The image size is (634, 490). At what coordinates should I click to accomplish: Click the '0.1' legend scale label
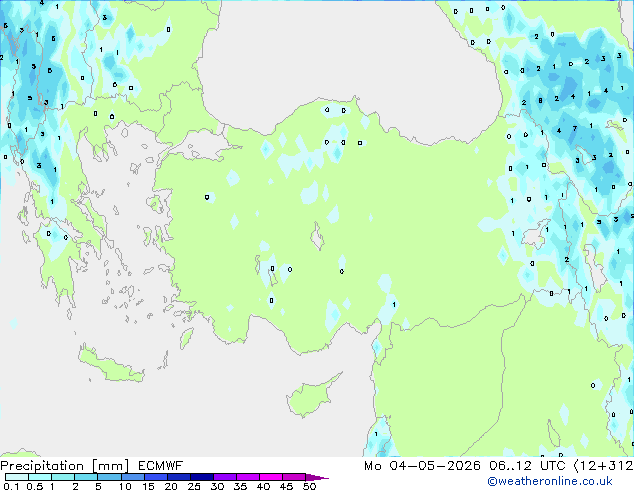click(x=11, y=486)
